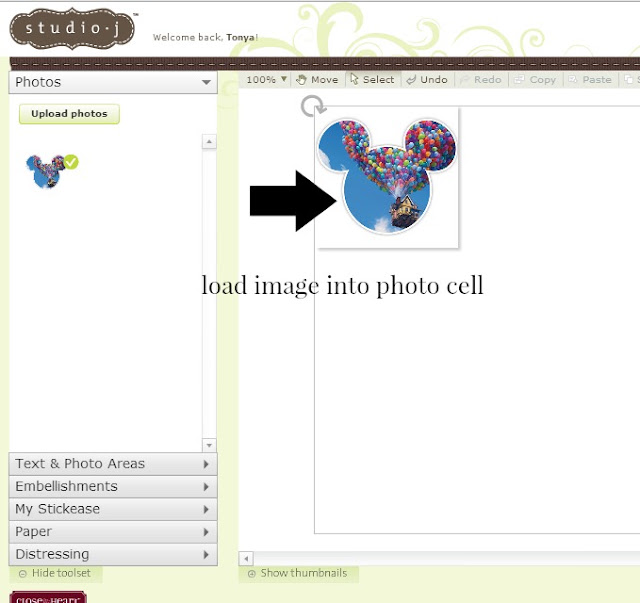
Task: Select the Mickey balloon image in the photo cell
Action: [387, 177]
